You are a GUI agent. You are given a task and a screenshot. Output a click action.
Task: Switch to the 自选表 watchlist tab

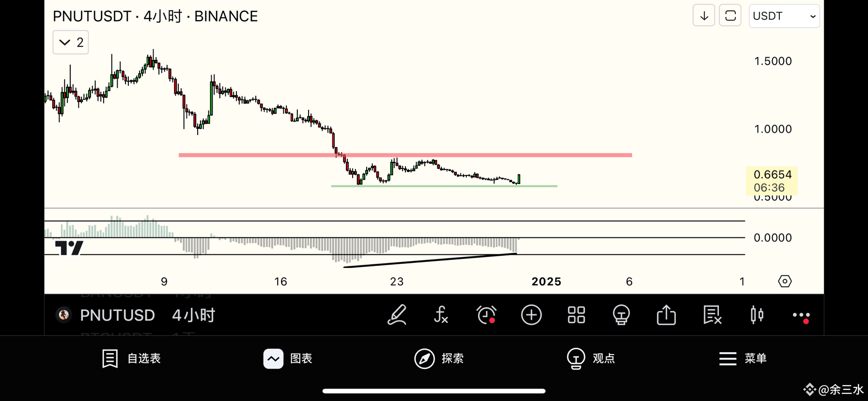tap(130, 358)
